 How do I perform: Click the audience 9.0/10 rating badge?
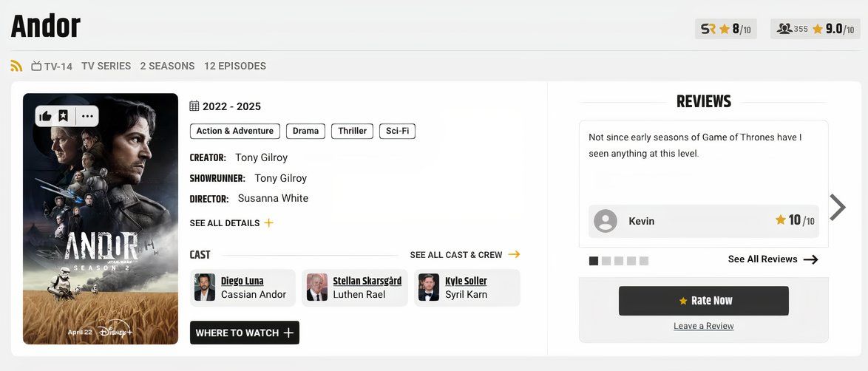pyautogui.click(x=816, y=29)
